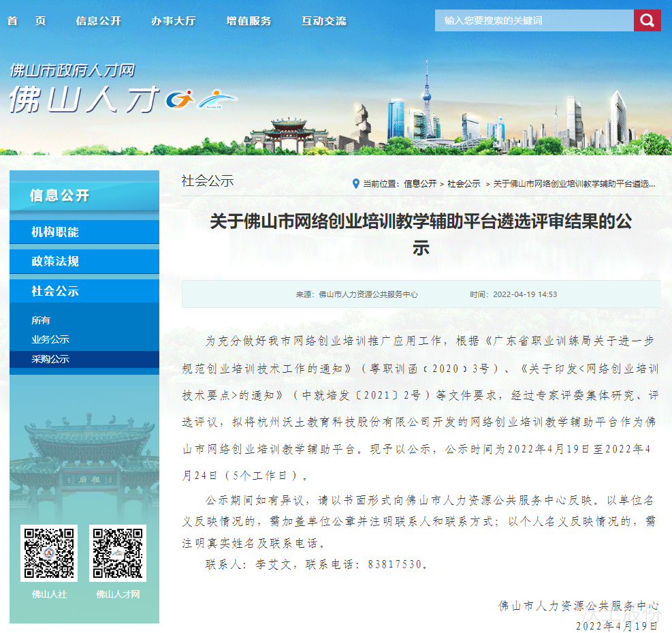Image resolution: width=672 pixels, height=633 pixels.
Task: Go to 办事大厅 in top navigation
Action: (173, 20)
